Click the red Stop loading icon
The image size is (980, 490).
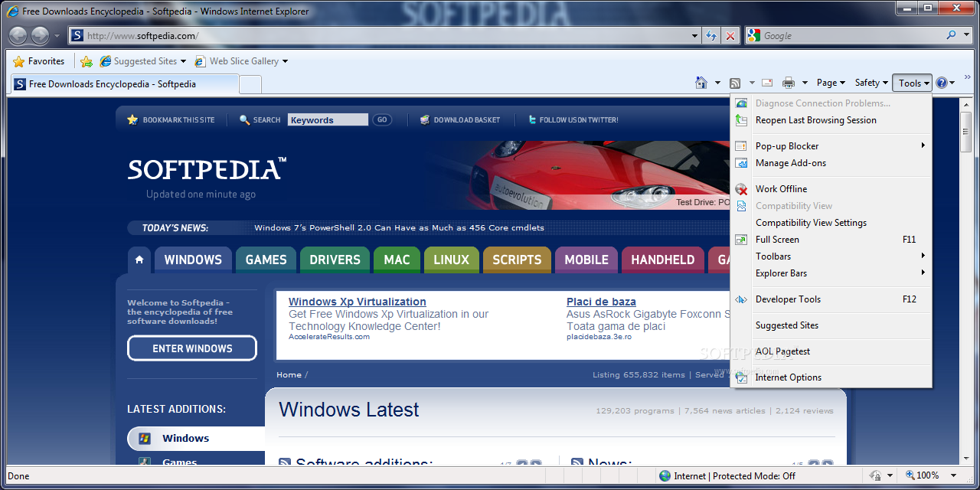(730, 35)
